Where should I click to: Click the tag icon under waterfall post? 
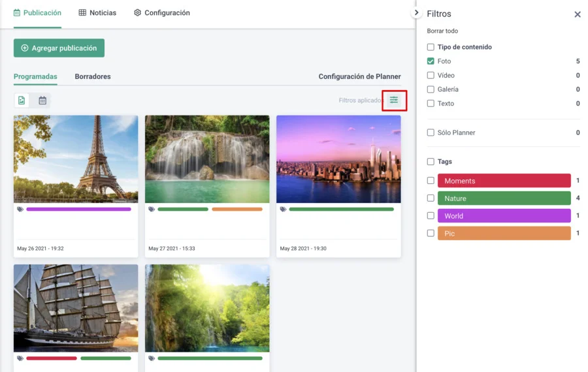point(152,209)
